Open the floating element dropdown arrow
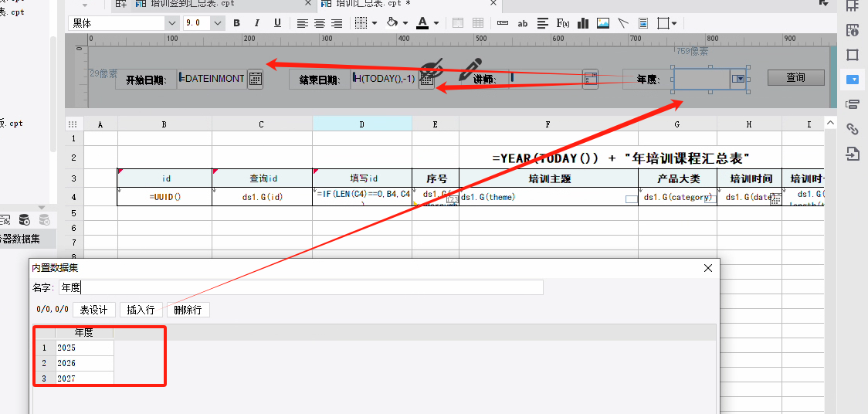 pos(673,23)
